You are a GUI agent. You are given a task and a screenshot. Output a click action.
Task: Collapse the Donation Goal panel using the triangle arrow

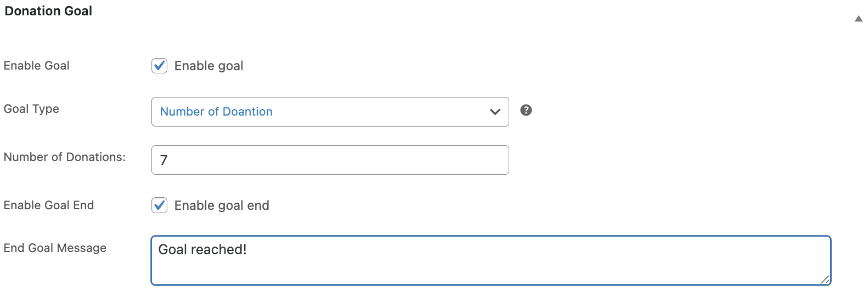pos(858,19)
